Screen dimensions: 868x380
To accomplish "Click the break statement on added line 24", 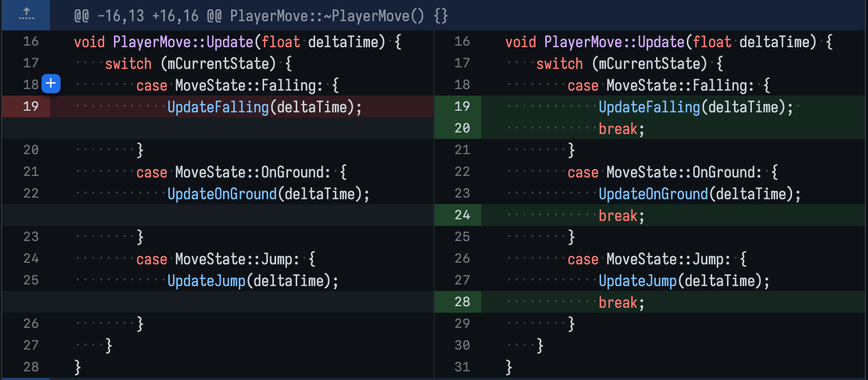I will 618,216.
